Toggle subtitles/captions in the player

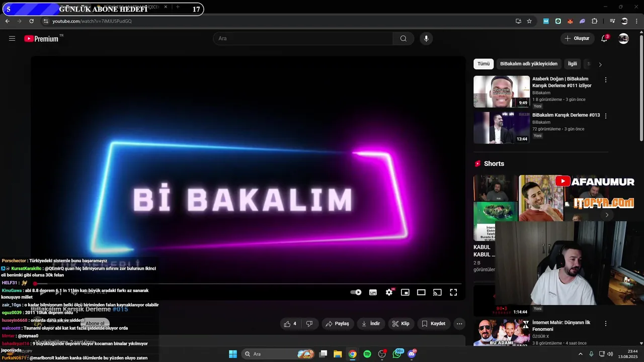(373, 292)
